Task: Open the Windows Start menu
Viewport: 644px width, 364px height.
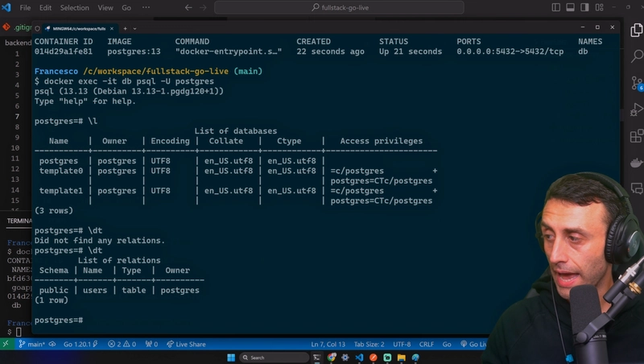Action: coord(231,358)
